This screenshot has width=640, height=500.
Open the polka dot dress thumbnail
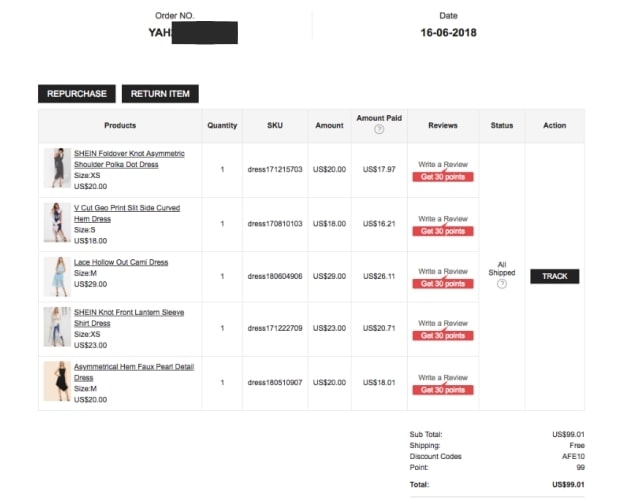(x=56, y=168)
